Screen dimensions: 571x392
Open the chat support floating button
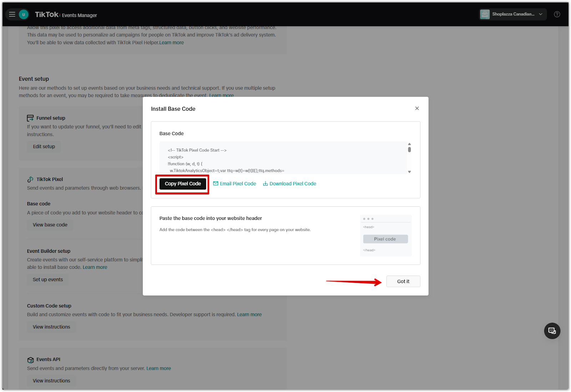pos(552,331)
